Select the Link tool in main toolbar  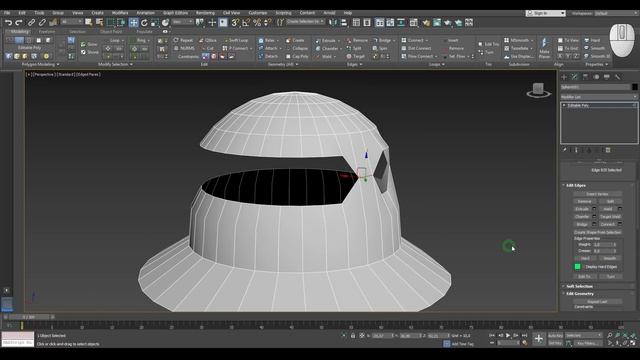tap(31, 22)
